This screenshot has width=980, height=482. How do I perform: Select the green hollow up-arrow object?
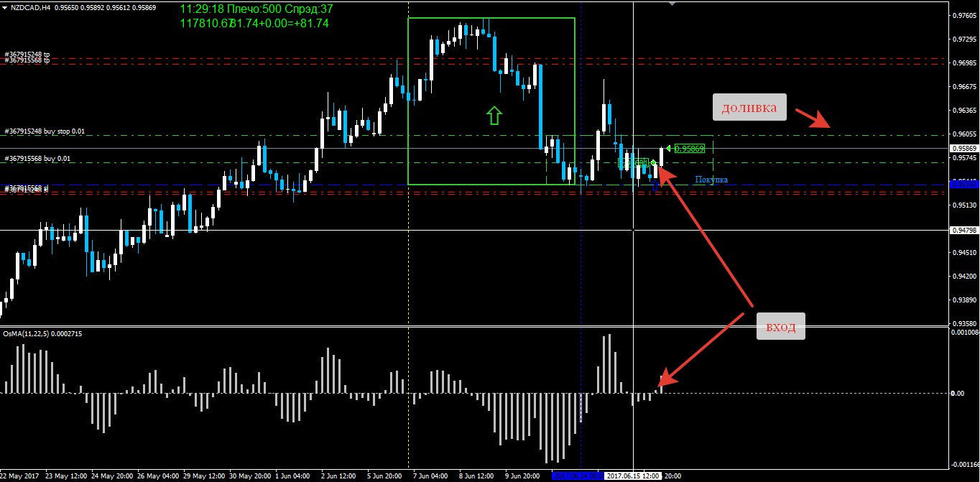[x=493, y=115]
